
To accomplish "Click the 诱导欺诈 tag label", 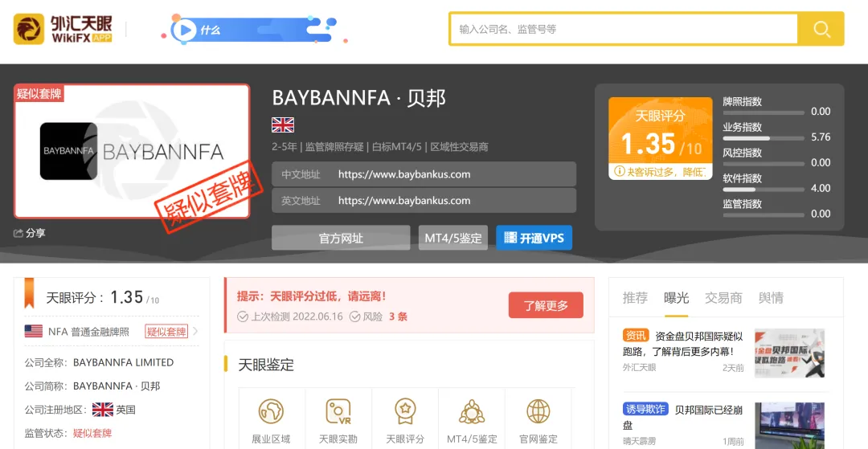I will pyautogui.click(x=645, y=409).
